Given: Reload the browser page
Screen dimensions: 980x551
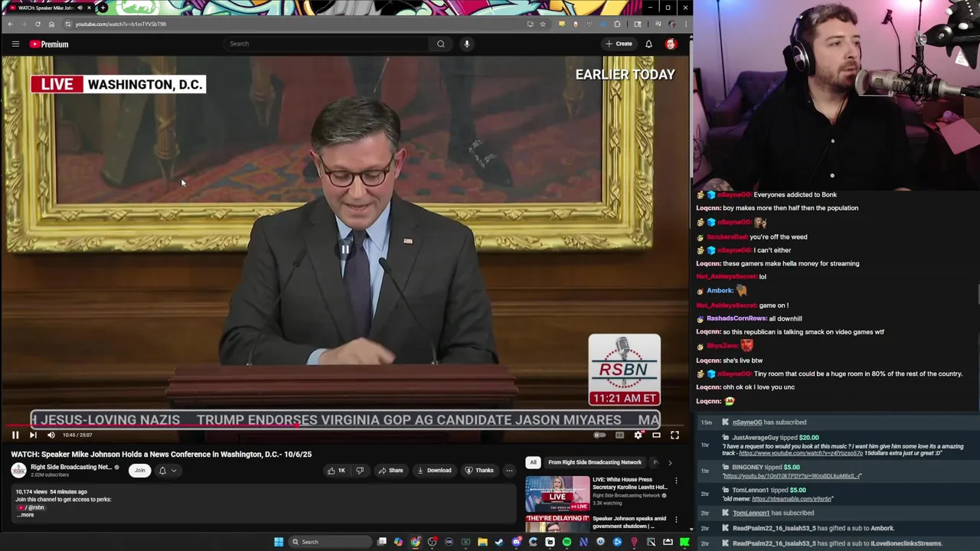Looking at the screenshot, I should (38, 24).
